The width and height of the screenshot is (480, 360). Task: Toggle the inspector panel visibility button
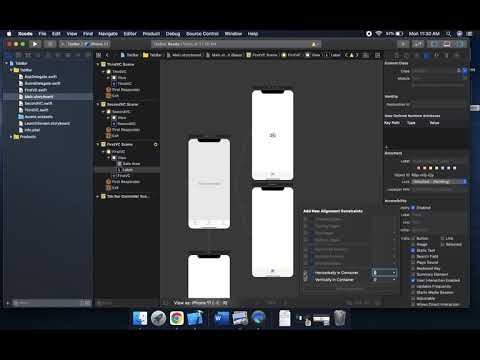click(460, 44)
